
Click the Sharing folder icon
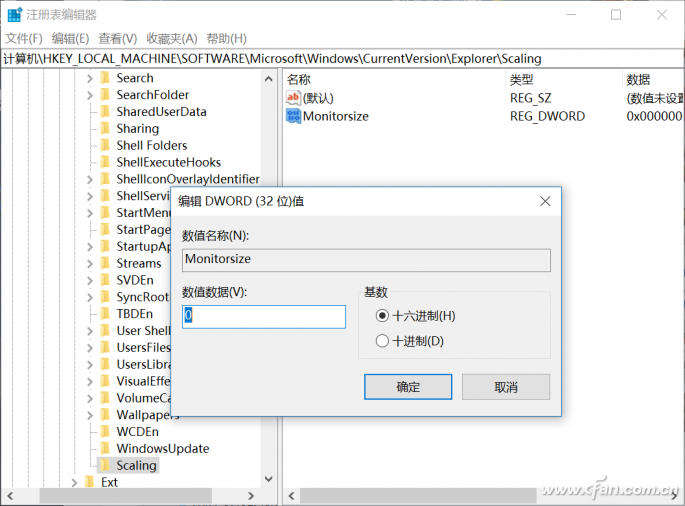click(x=105, y=128)
